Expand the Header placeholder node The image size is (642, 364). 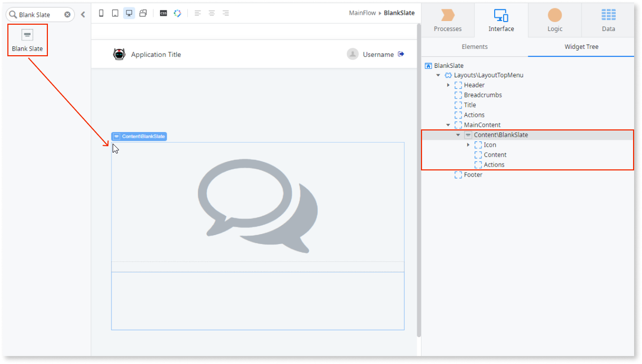[x=448, y=85]
